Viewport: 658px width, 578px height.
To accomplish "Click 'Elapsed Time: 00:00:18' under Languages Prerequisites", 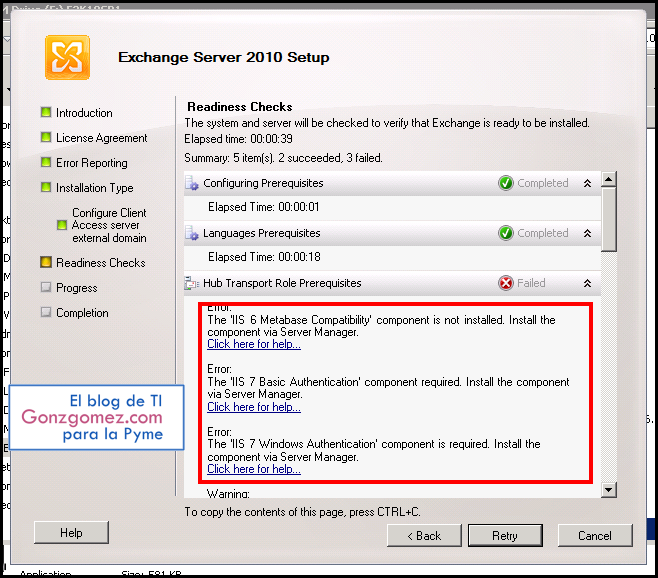I will (x=264, y=257).
